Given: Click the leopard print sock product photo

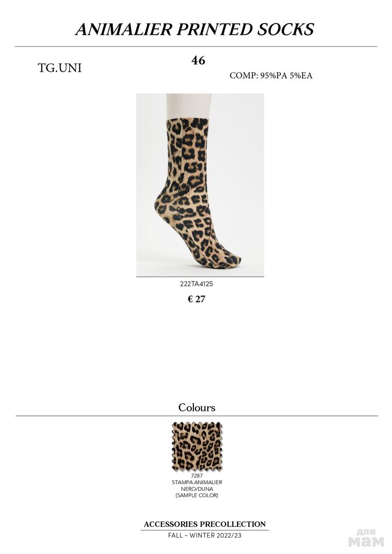Looking at the screenshot, I should pyautogui.click(x=200, y=185).
